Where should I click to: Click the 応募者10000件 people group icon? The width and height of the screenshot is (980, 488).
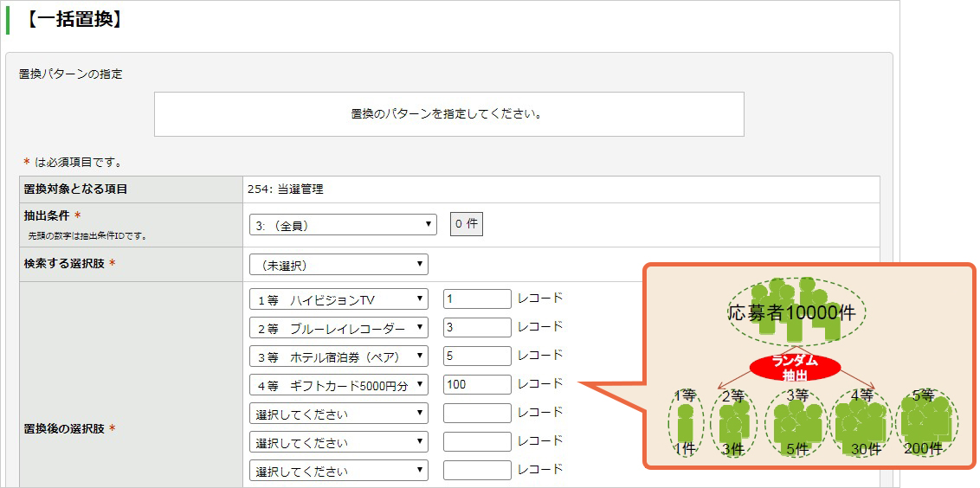[792, 311]
